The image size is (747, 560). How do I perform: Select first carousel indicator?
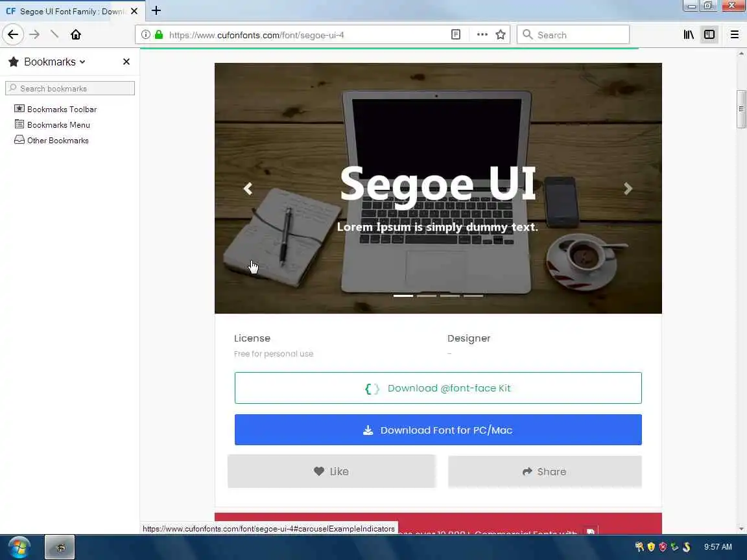pyautogui.click(x=403, y=296)
